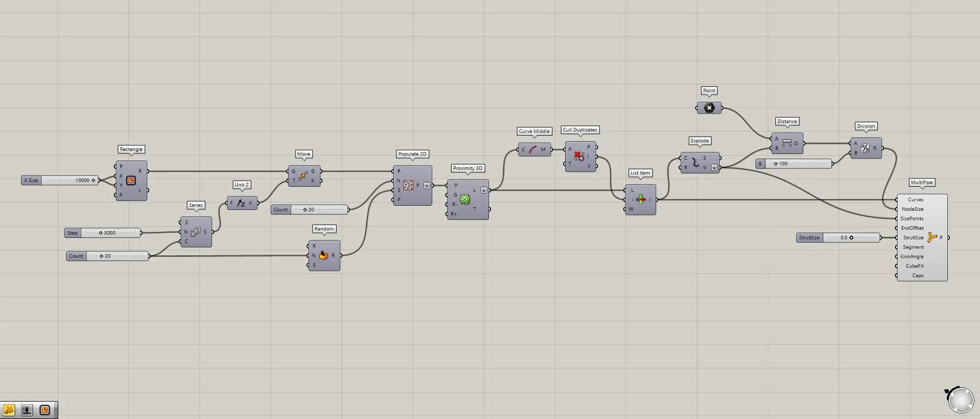Expand the Proximity 3D output arrow

[483, 190]
